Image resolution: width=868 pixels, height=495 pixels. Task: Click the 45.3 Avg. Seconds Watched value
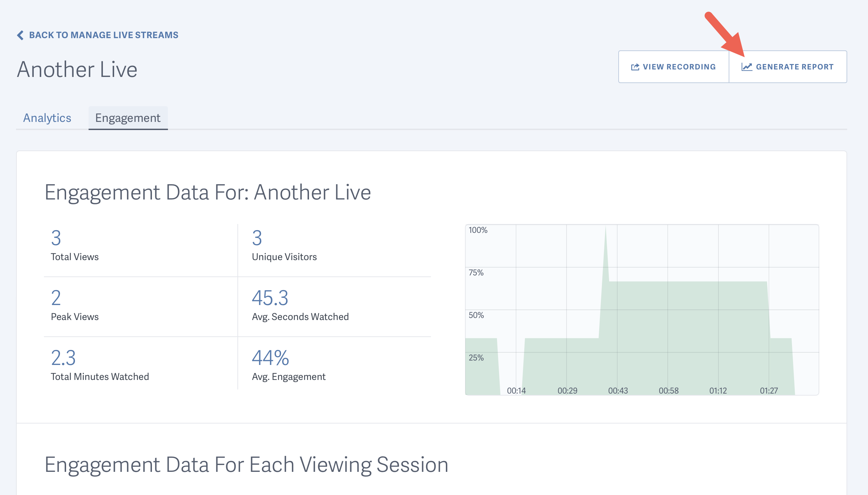point(270,298)
